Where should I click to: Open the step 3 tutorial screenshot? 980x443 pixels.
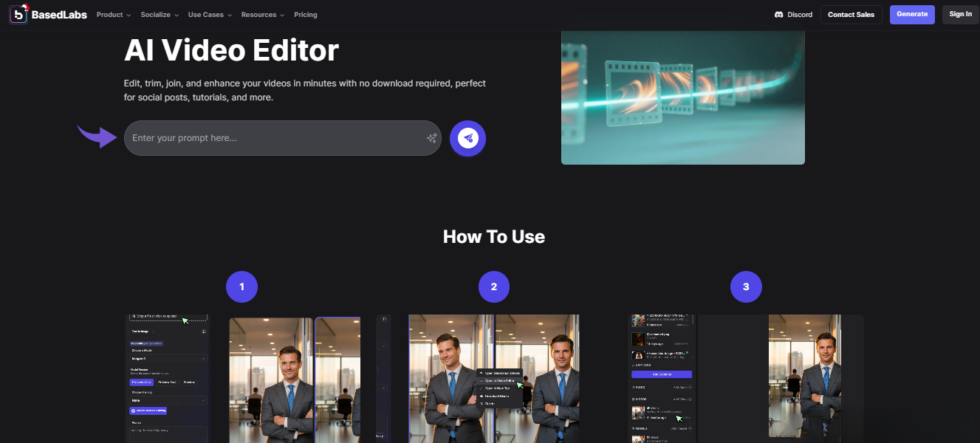pyautogui.click(x=746, y=379)
